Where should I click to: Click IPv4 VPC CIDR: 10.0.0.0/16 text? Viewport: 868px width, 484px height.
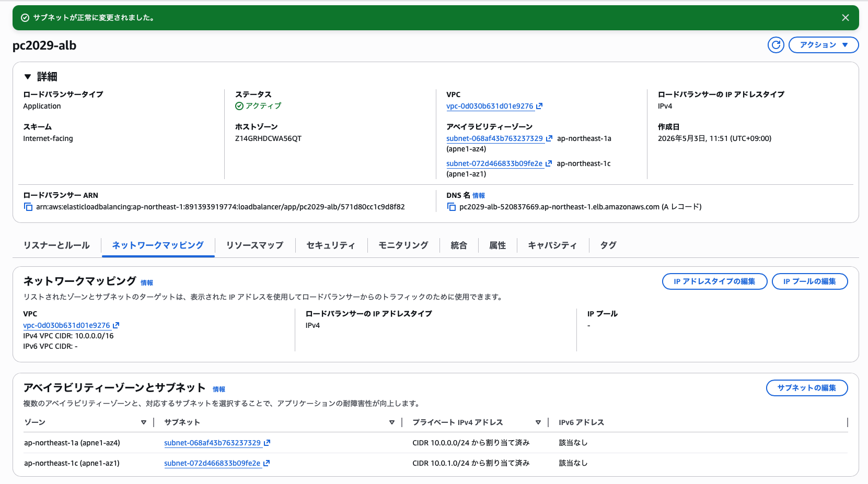click(x=68, y=336)
